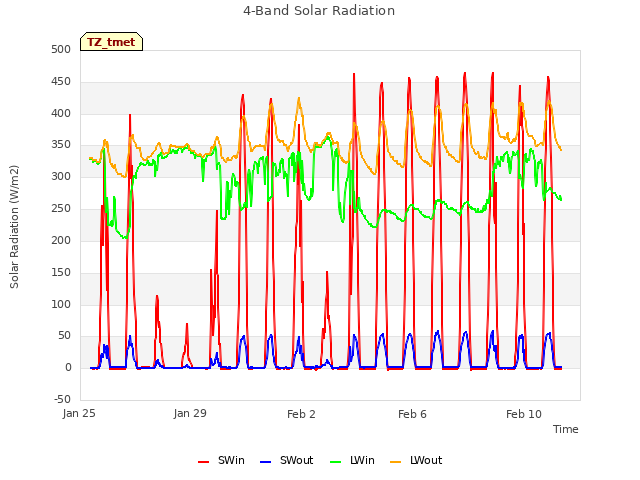
Task: Click the Jan 25 x-axis tick label
Action: click(79, 413)
